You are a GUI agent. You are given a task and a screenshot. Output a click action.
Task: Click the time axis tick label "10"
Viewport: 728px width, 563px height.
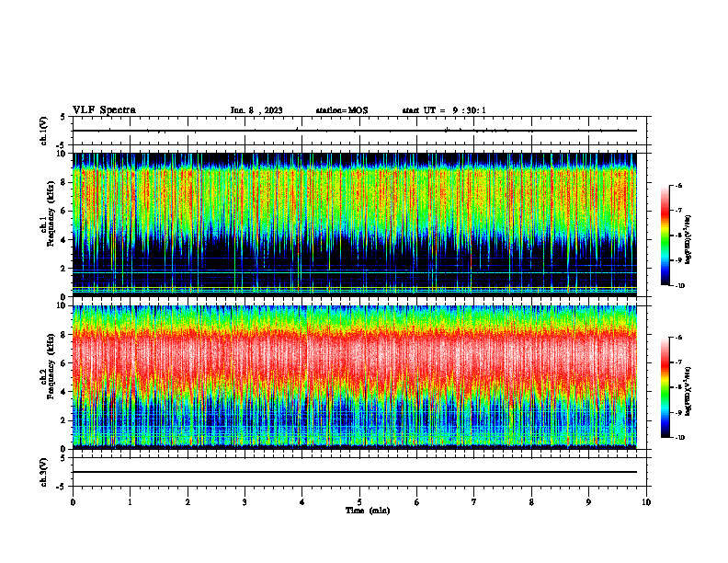(646, 502)
